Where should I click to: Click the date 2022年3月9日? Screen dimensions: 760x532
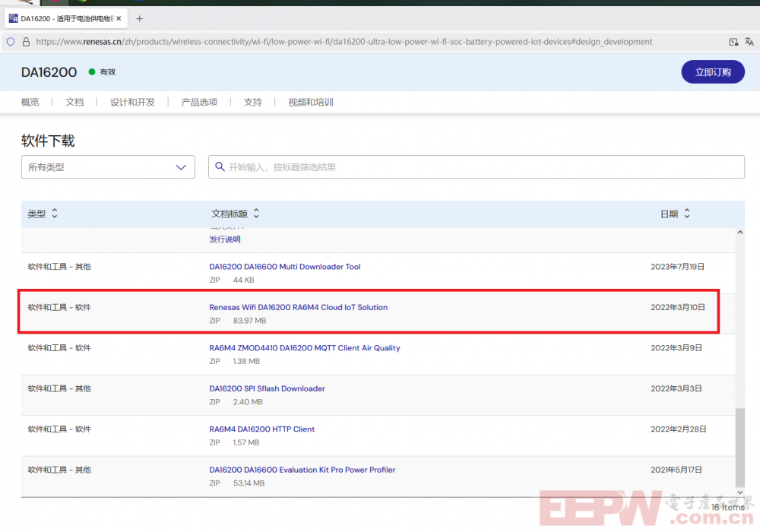676,348
